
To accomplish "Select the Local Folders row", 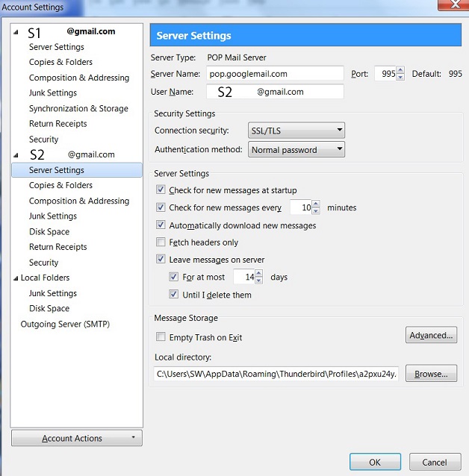I will click(45, 278).
